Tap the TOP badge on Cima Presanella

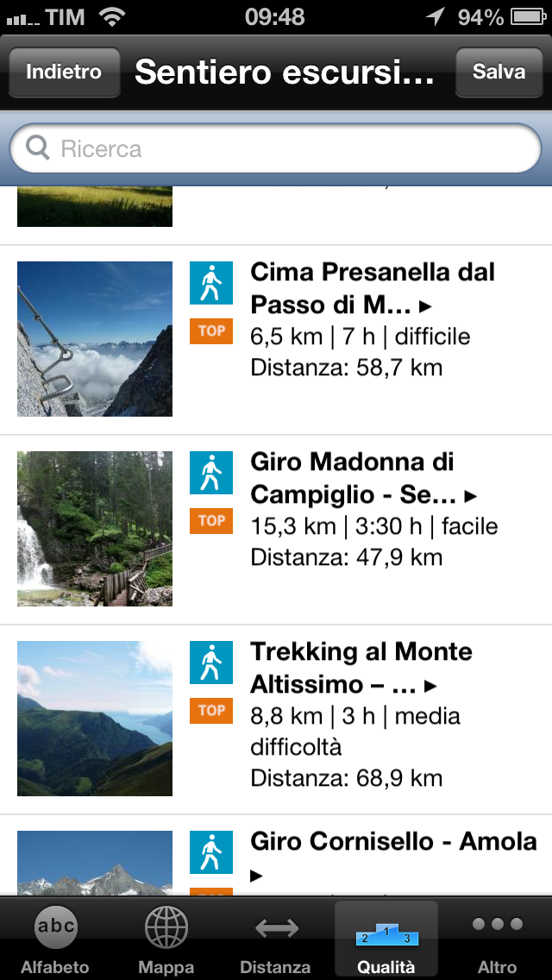(x=211, y=331)
